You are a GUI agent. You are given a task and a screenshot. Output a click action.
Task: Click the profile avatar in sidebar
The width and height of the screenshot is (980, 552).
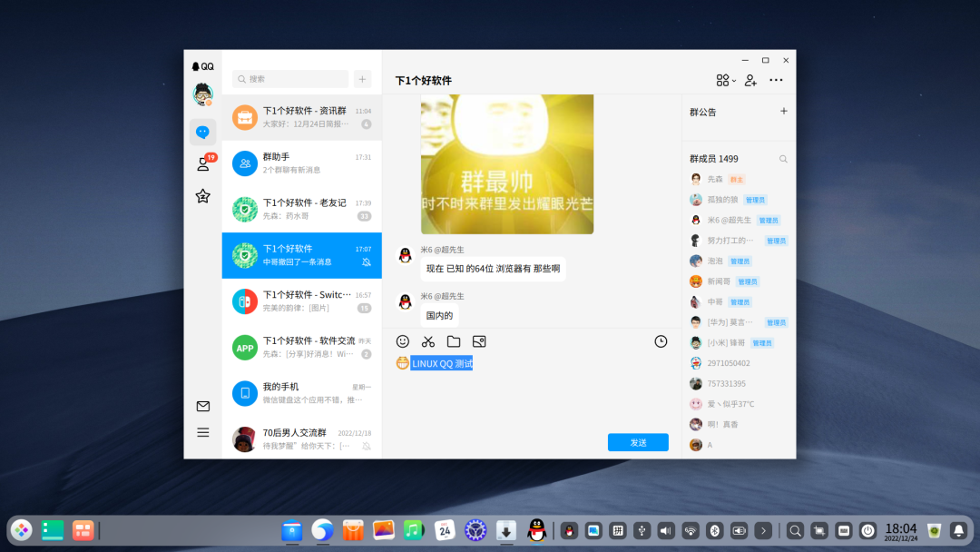tap(202, 94)
